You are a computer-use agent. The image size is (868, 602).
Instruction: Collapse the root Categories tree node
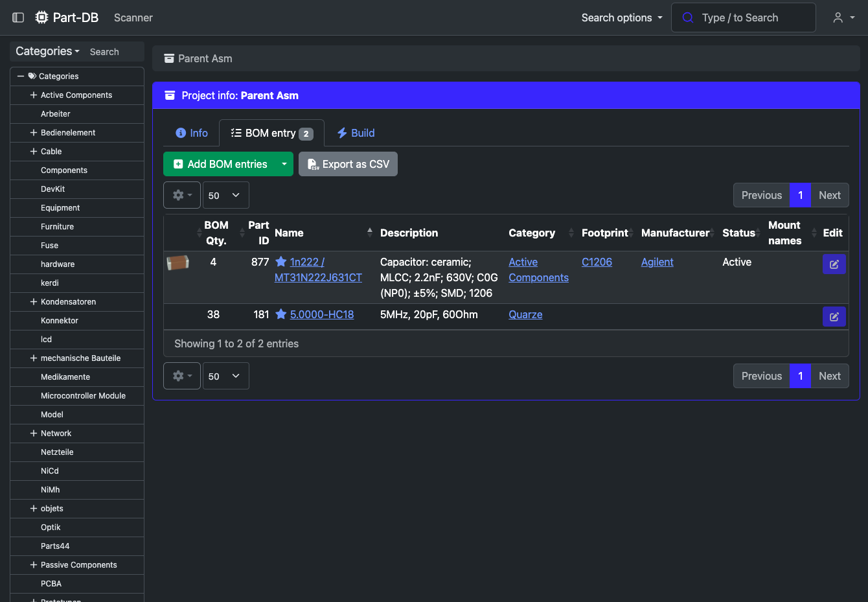[21, 76]
